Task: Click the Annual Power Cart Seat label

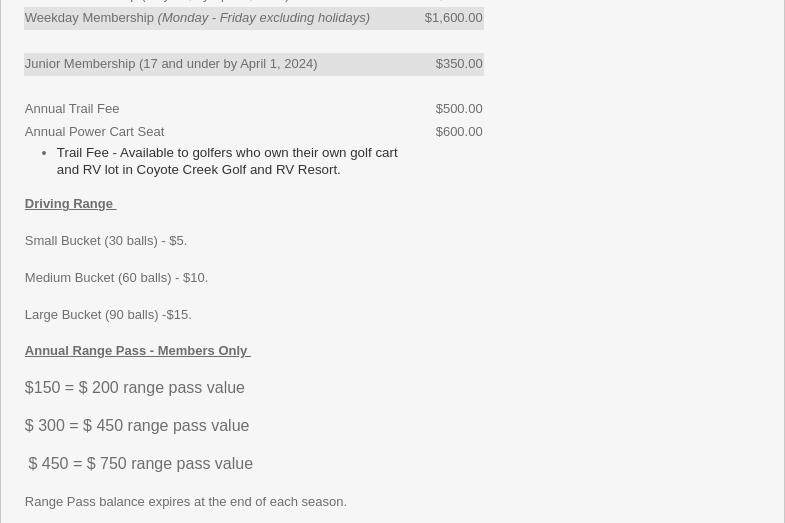Action: coord(94,131)
